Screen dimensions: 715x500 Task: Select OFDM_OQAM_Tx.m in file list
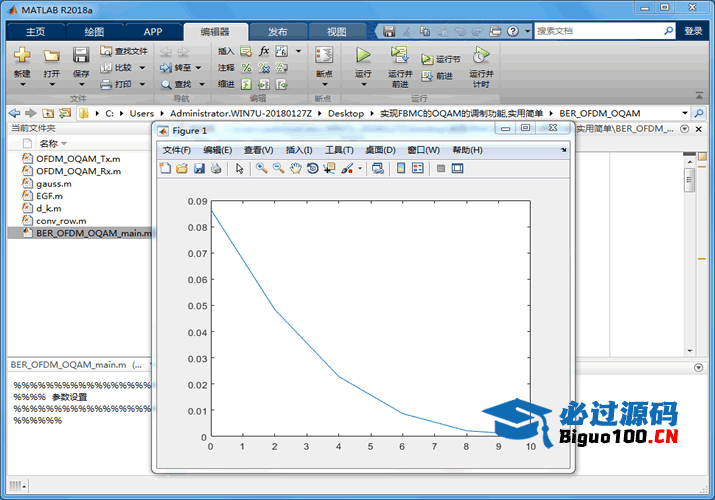(x=78, y=159)
